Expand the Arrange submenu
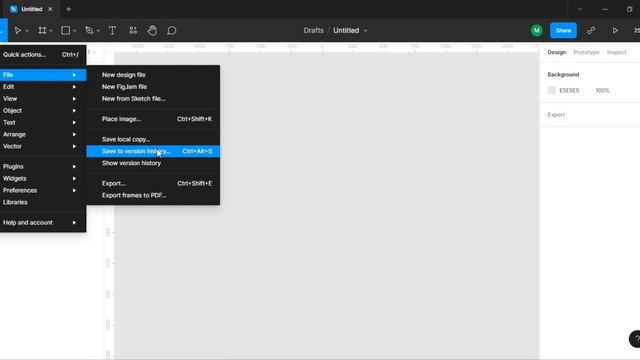Screen dimensions: 640x360 coord(43,134)
